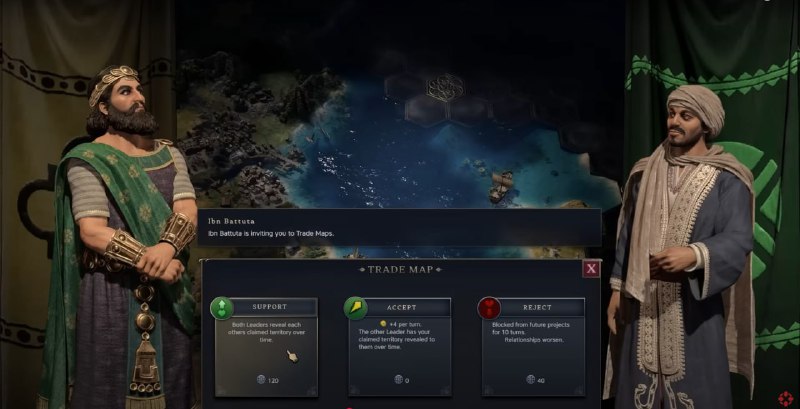Close the Trade Map dialog

[591, 269]
